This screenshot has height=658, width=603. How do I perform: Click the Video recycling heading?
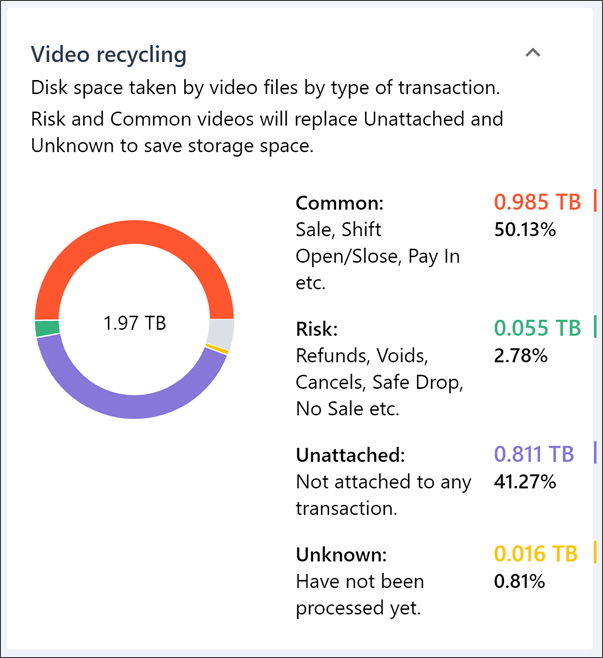[109, 54]
